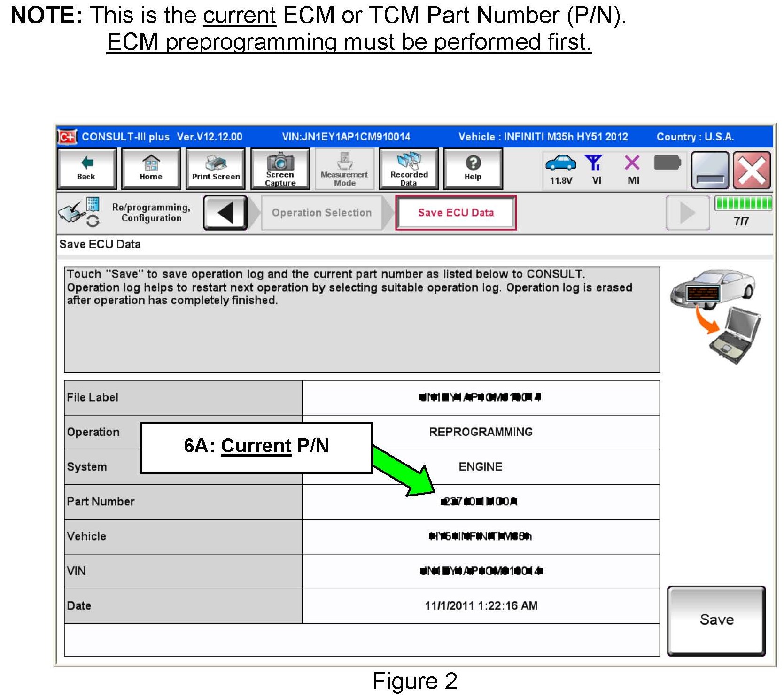Click the green 7/7 progress bar
Viewport: 784px width, 698px height.
pos(743,203)
